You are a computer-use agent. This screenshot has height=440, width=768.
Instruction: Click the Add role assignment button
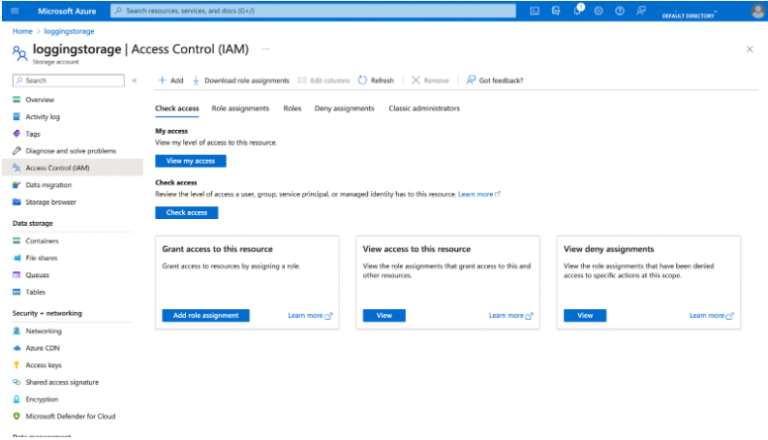(x=205, y=315)
